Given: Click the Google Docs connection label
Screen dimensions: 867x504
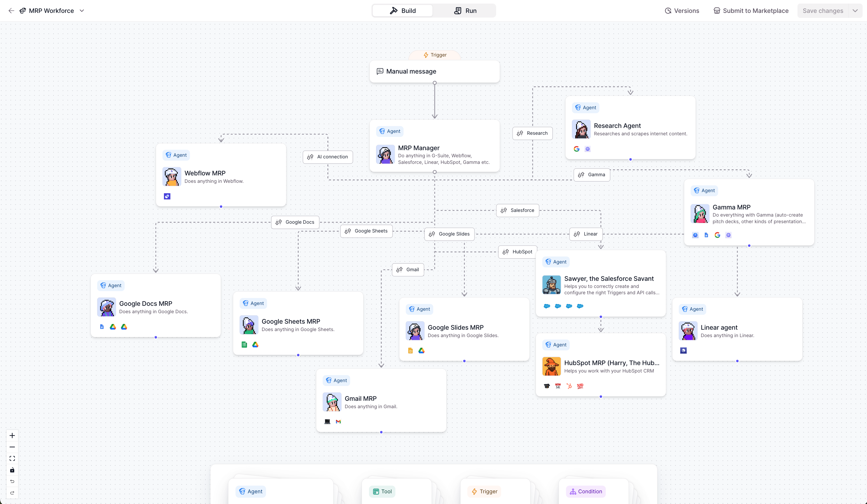Looking at the screenshot, I should 295,222.
